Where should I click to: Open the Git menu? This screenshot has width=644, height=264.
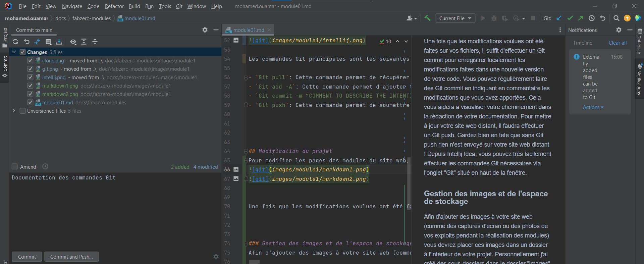[x=179, y=6]
